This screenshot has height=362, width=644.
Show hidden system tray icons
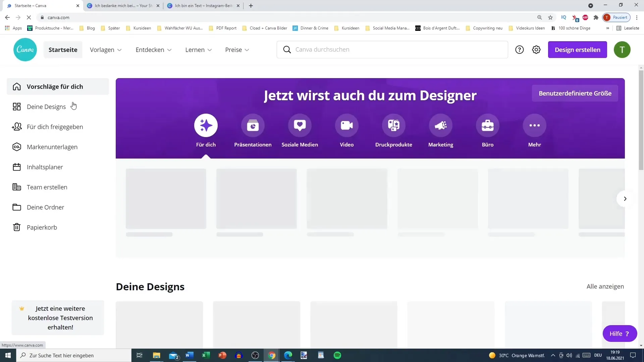click(553, 355)
